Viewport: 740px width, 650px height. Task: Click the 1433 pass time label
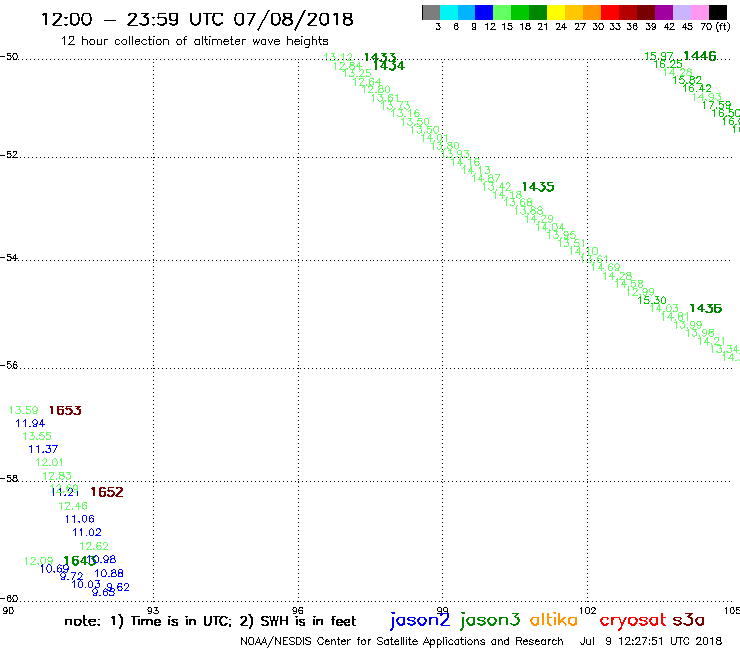(x=380, y=58)
